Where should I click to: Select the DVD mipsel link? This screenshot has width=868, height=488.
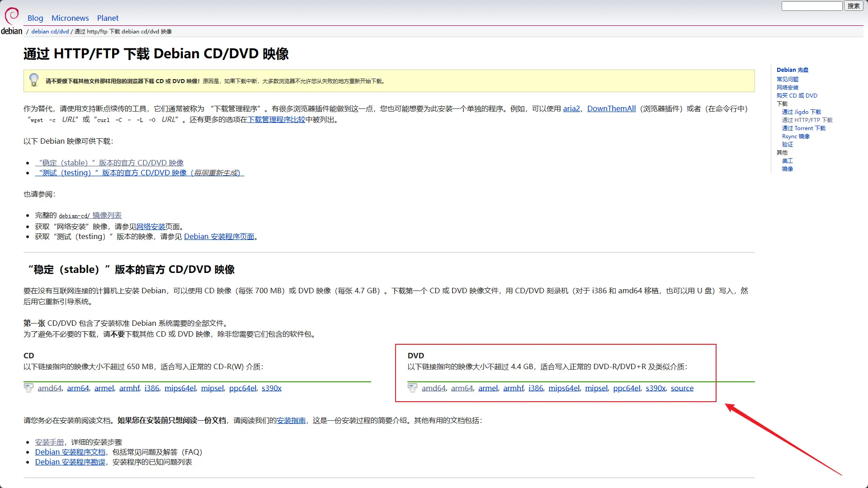[x=596, y=388]
